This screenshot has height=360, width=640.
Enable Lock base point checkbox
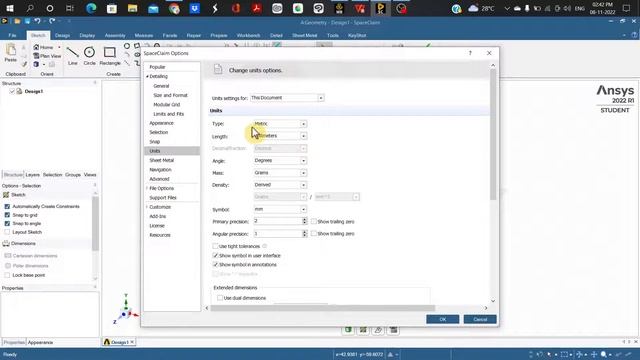7,275
